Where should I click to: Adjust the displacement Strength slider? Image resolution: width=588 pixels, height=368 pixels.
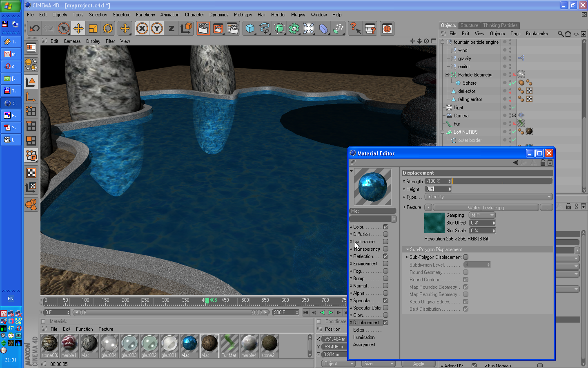(x=502, y=181)
